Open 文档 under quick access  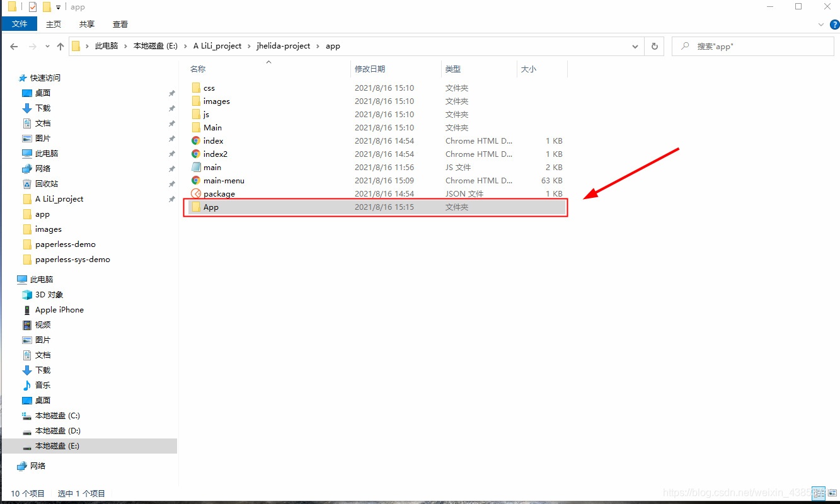[x=43, y=123]
